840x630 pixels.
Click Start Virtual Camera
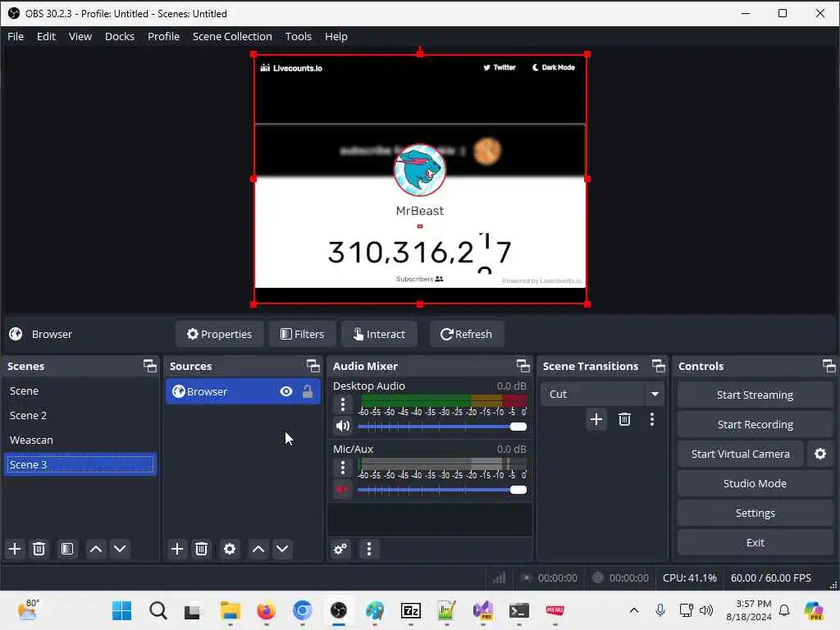[x=741, y=454]
